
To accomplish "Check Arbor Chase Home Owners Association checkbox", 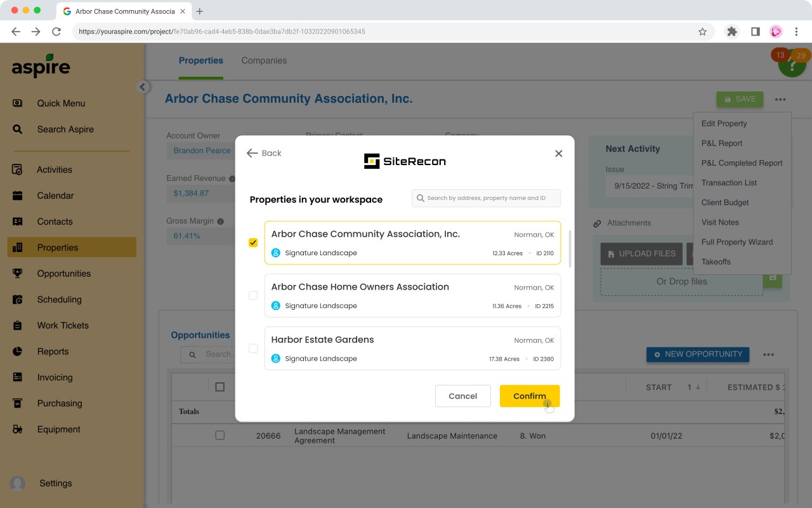I will click(x=253, y=295).
